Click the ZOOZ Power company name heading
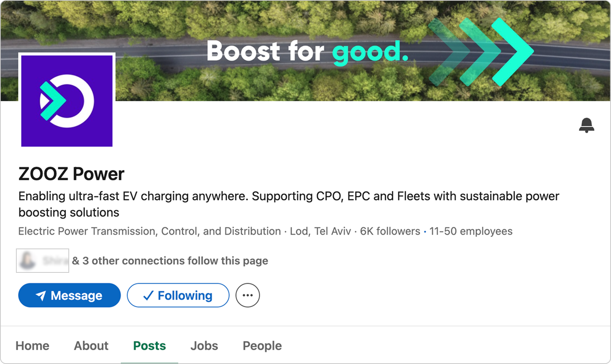 coord(71,174)
